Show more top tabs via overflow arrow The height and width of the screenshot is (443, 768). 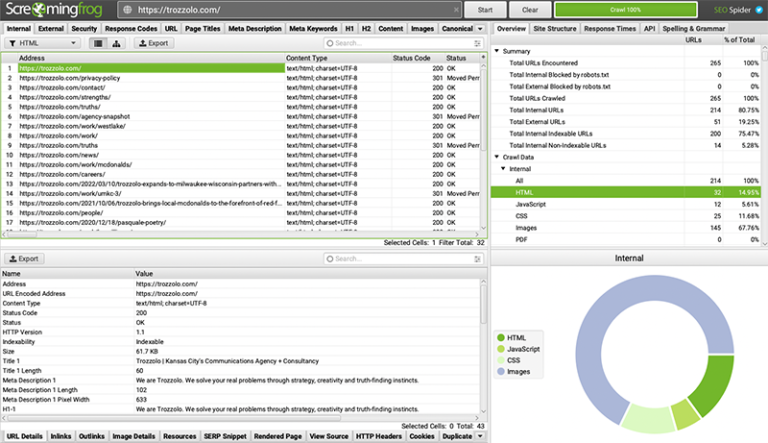pos(482,29)
